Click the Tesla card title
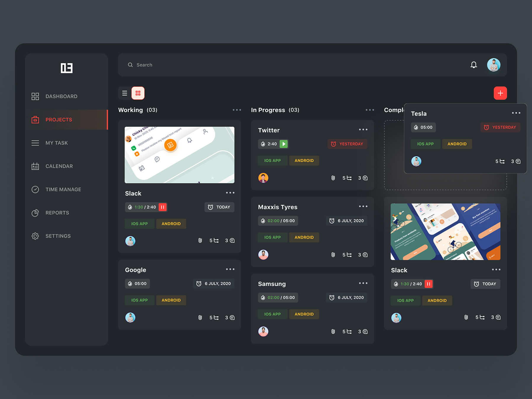 tap(419, 114)
